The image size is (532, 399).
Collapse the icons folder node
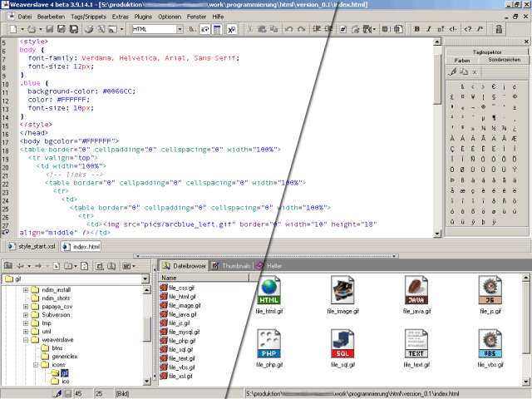click(x=36, y=365)
